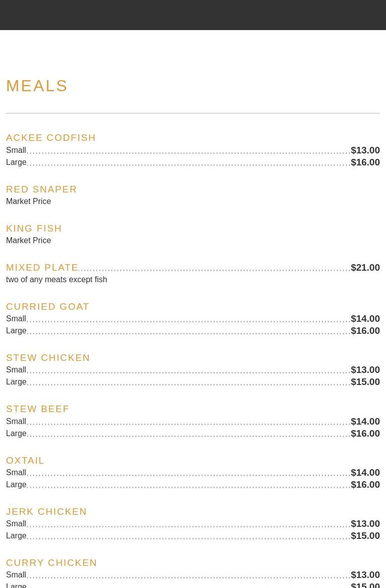Screen dimensions: 386x588
Task: Click the Ackee Codfish small $13.00 price
Action: [x=365, y=150]
